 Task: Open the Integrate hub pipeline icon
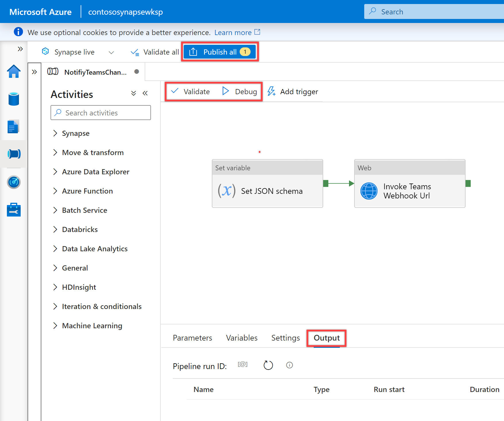coord(14,154)
